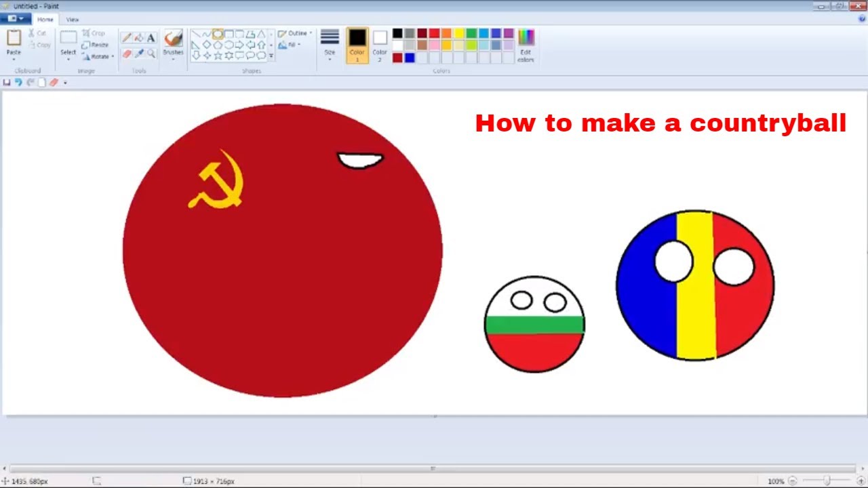Viewport: 868px width, 488px height.
Task: Open Customize Quick Access Toolbar arrow
Action: 65,83
